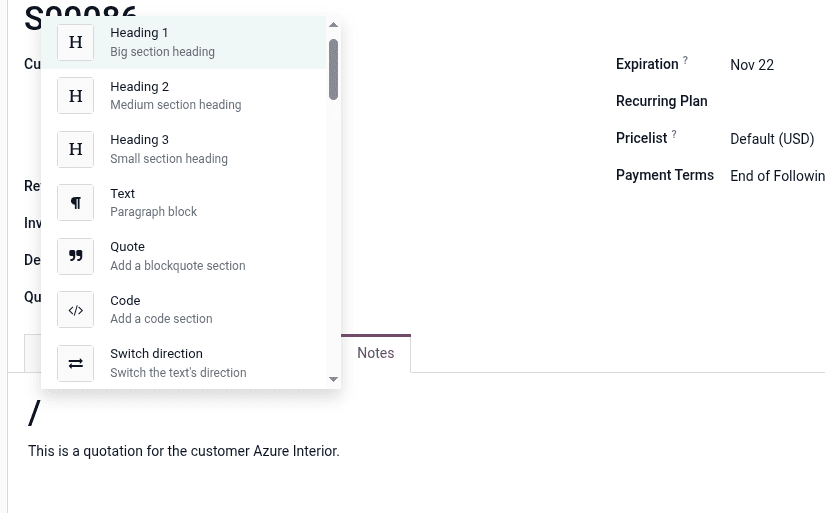Click the slash command in notes editor
Image resolution: width=825 pixels, height=513 pixels.
pyautogui.click(x=34, y=413)
